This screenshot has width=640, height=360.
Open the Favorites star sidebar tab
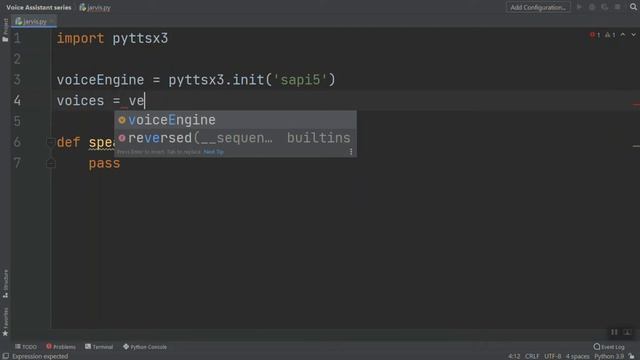click(5, 322)
